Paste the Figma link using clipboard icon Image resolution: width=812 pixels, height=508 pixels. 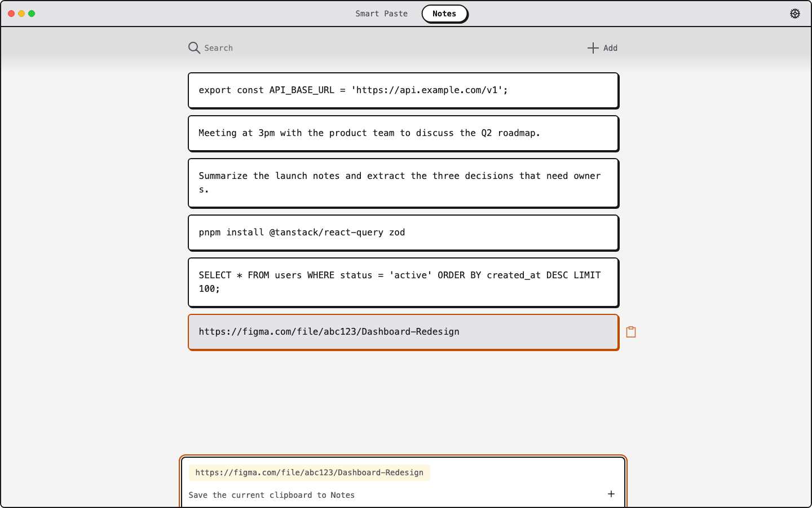(631, 332)
